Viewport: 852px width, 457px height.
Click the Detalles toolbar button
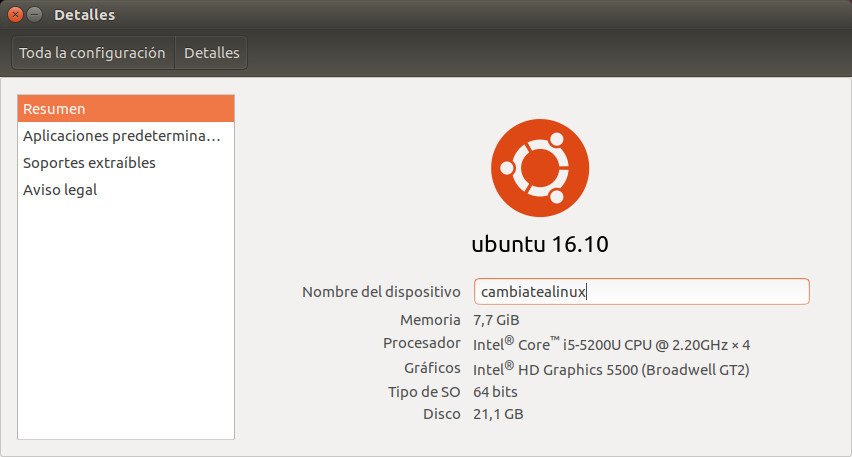coord(211,53)
